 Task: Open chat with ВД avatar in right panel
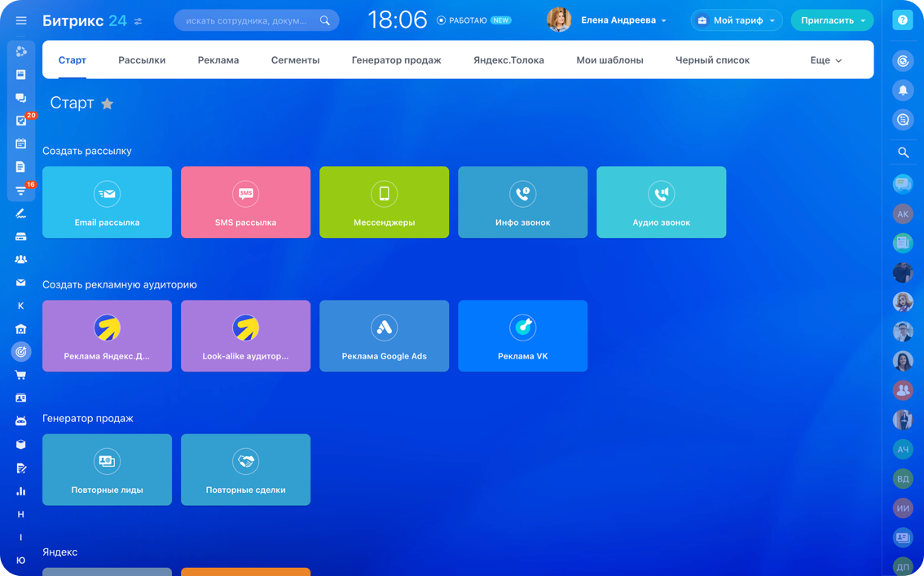click(x=903, y=479)
